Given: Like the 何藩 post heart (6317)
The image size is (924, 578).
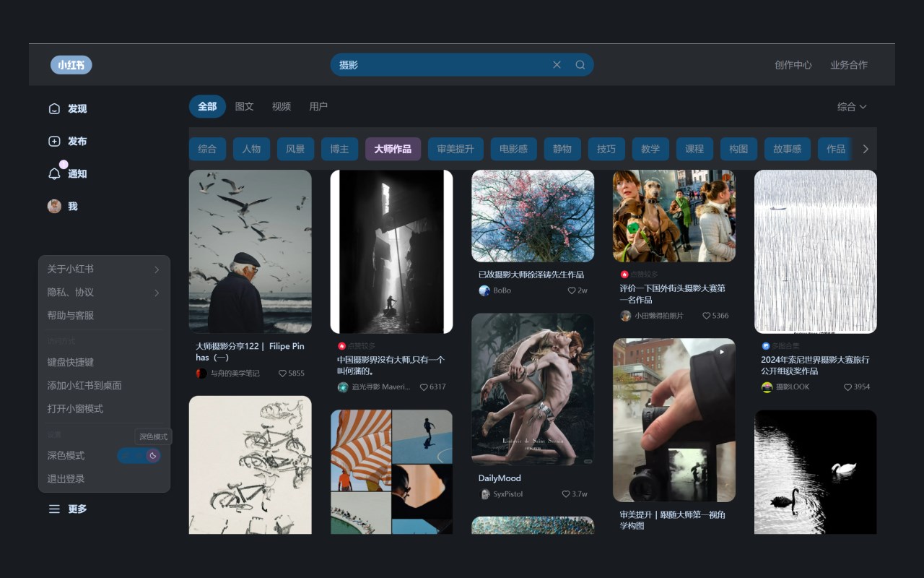Looking at the screenshot, I should [424, 387].
